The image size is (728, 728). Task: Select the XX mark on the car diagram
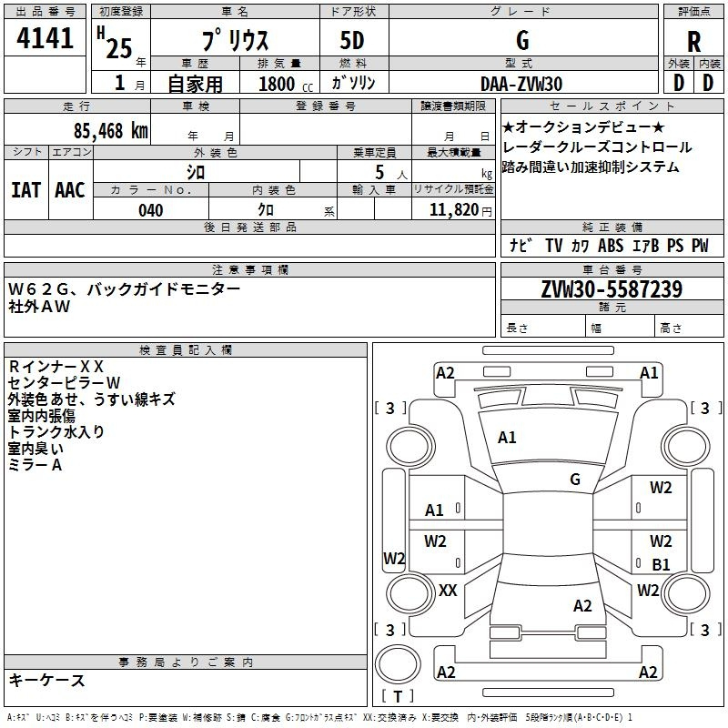(x=448, y=590)
